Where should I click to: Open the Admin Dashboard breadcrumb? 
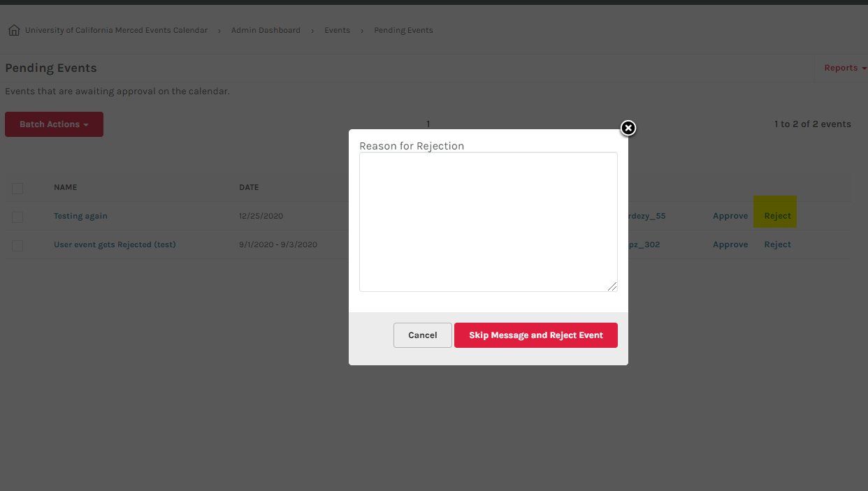(x=266, y=31)
